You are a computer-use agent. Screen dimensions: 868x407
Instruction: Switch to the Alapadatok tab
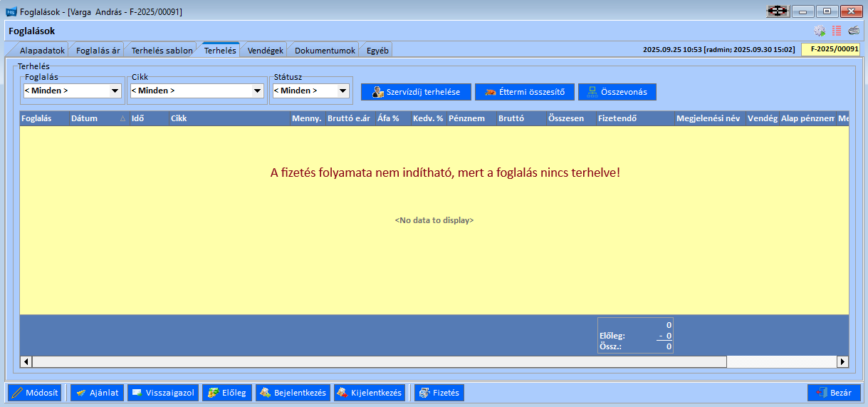pos(41,51)
